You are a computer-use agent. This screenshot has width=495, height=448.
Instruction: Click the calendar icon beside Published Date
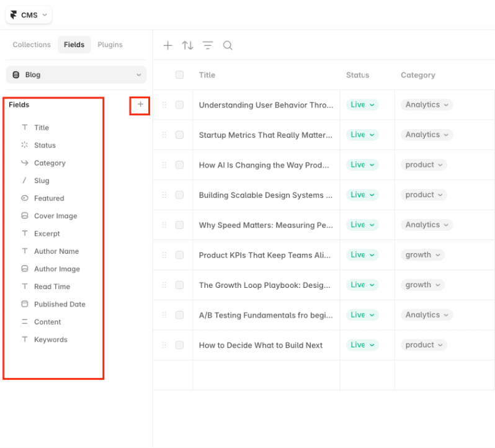pyautogui.click(x=25, y=304)
